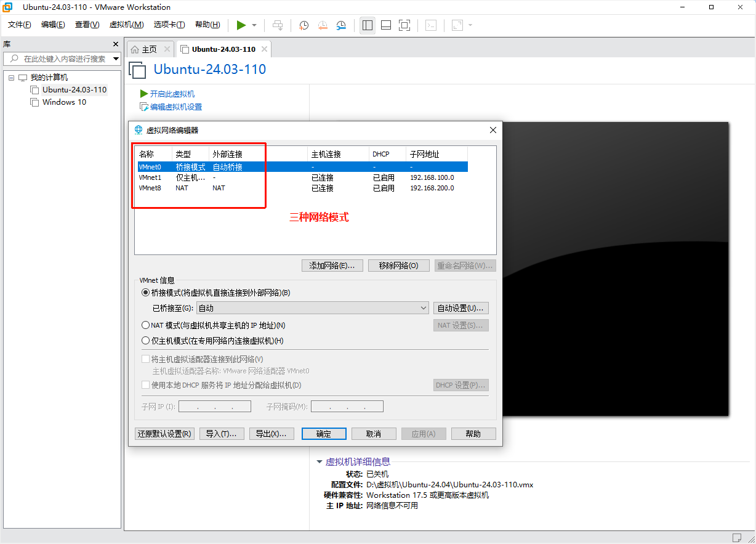The width and height of the screenshot is (756, 544).
Task: Open the 选项卡(T) menu
Action: pos(169,25)
